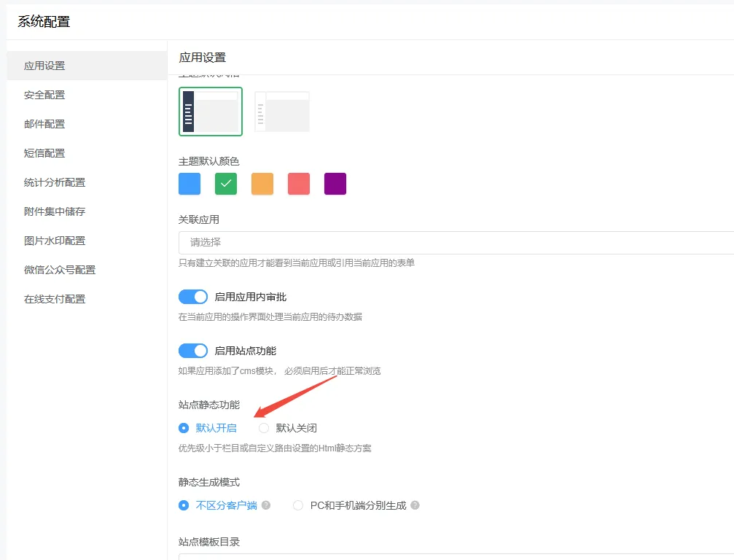Open 统计分析配置 page
This screenshot has height=560, width=734.
pyautogui.click(x=87, y=182)
